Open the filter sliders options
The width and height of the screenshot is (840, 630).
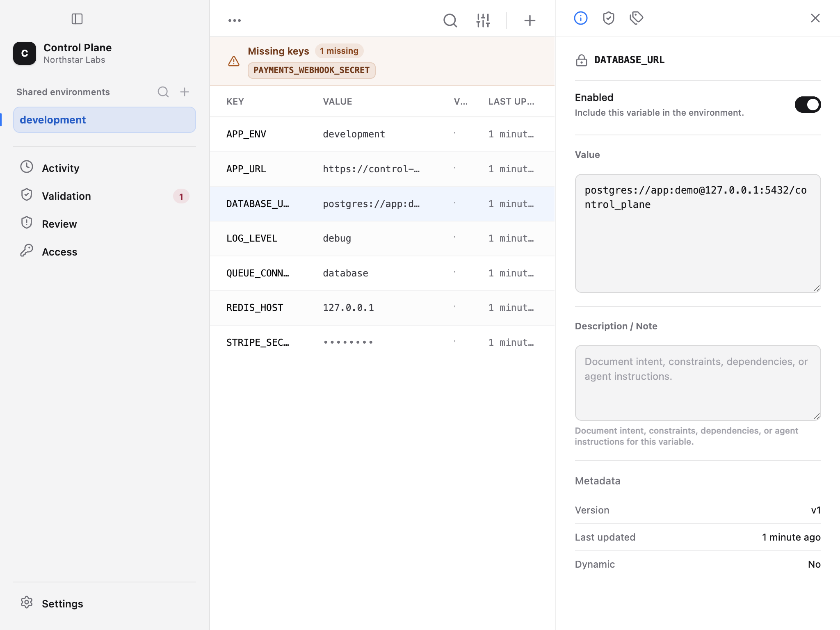click(483, 20)
